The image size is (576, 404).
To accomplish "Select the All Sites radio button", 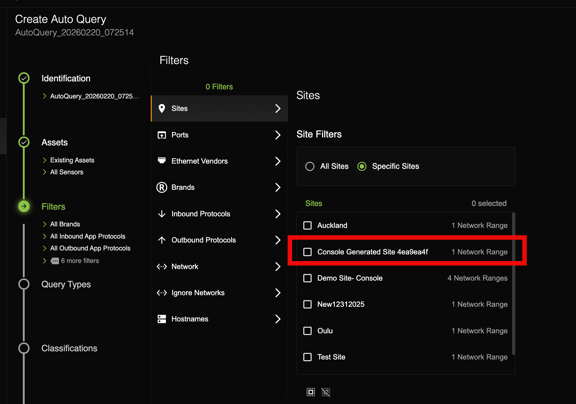I will [310, 166].
